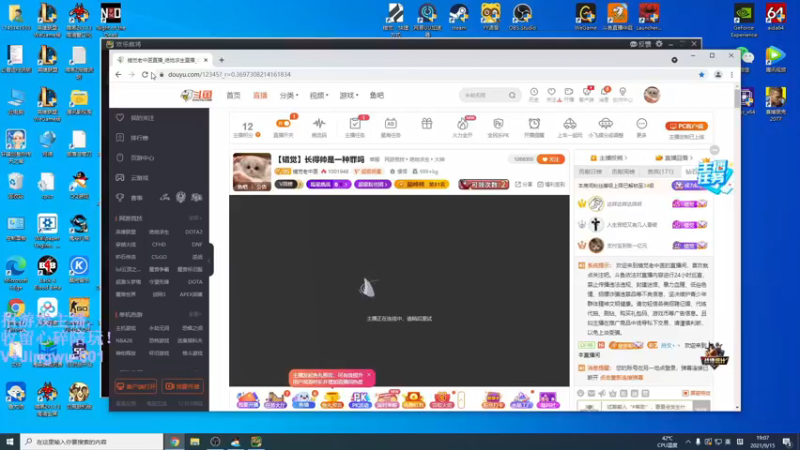The image size is (800, 450).
Task: Click the orange PC客户端 button
Action: click(686, 126)
